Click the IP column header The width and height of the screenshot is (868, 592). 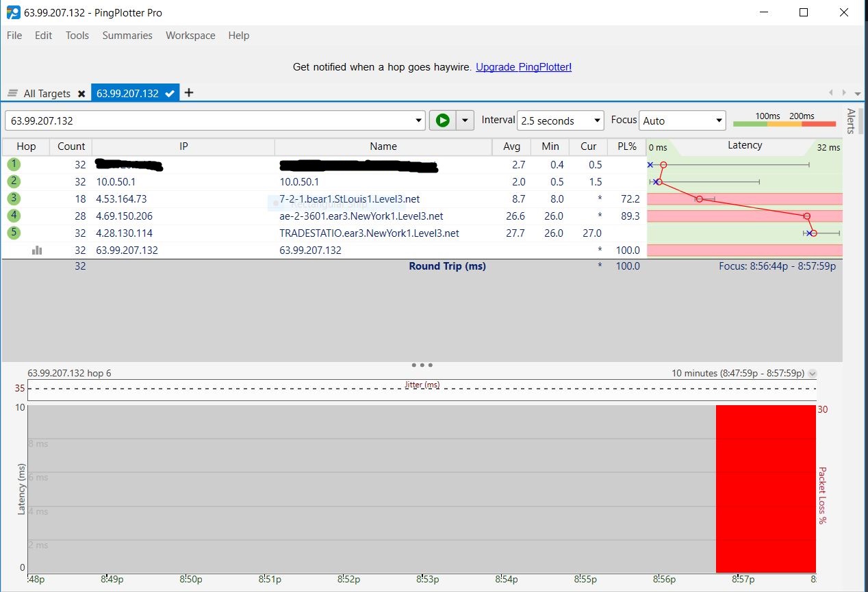tap(183, 146)
